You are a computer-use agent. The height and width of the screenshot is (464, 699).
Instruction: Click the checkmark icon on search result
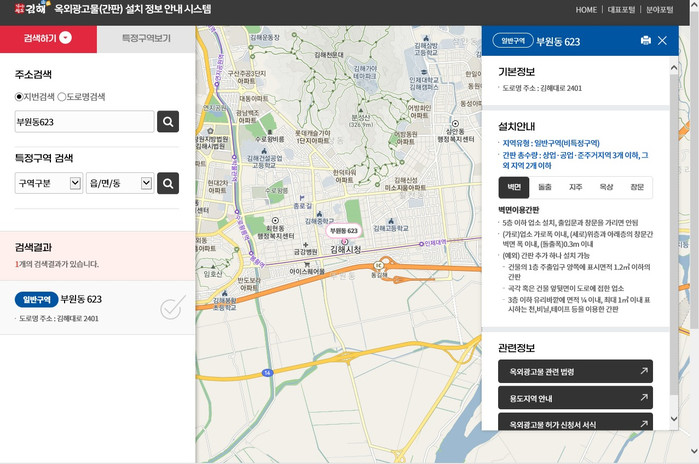pos(172,308)
